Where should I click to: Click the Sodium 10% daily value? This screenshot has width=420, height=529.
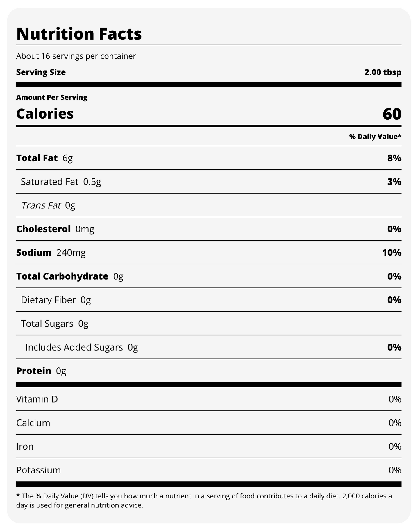pos(392,253)
